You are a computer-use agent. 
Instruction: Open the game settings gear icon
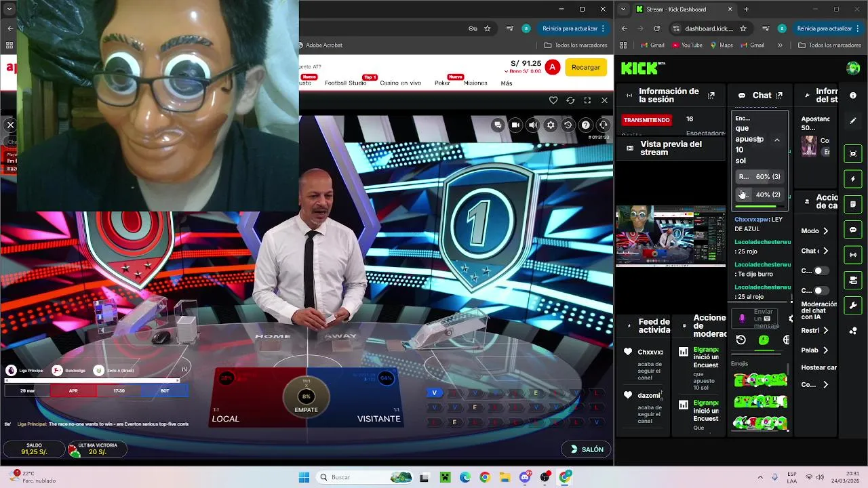pyautogui.click(x=551, y=125)
